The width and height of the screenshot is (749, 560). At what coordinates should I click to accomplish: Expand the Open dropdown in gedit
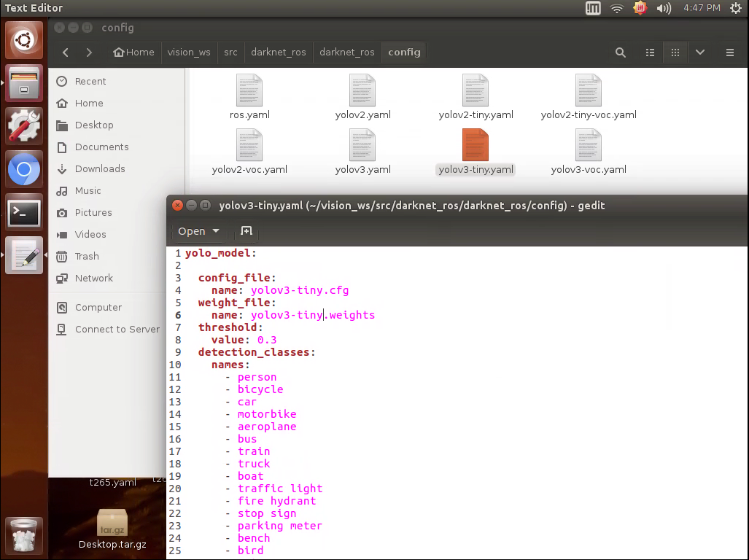coord(198,231)
